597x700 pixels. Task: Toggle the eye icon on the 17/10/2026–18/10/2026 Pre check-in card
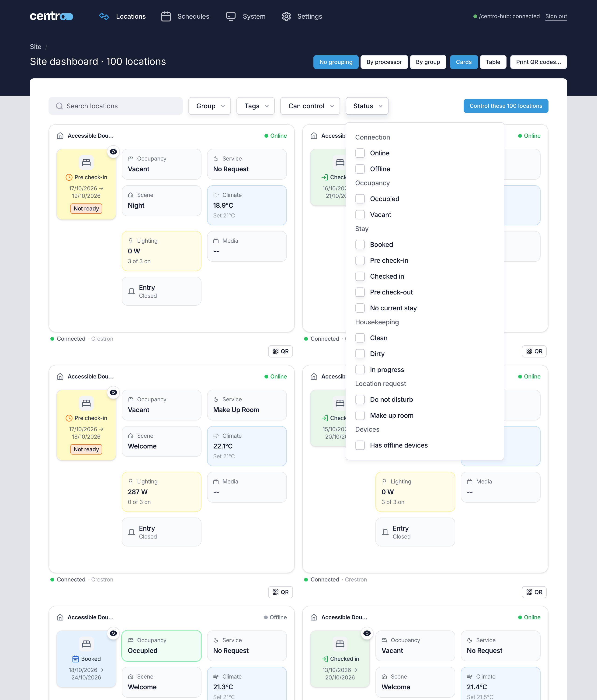pyautogui.click(x=114, y=392)
